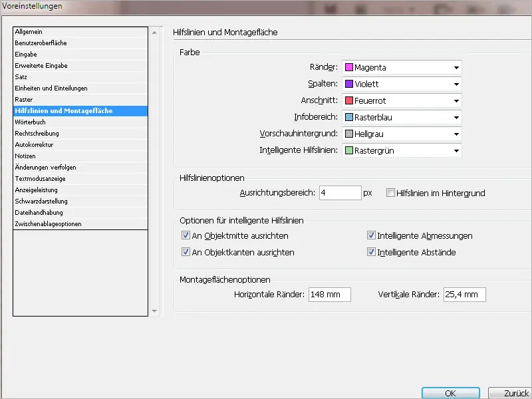The image size is (532, 399).
Task: Click the Ausrichtungsbereich value field
Action: point(340,193)
